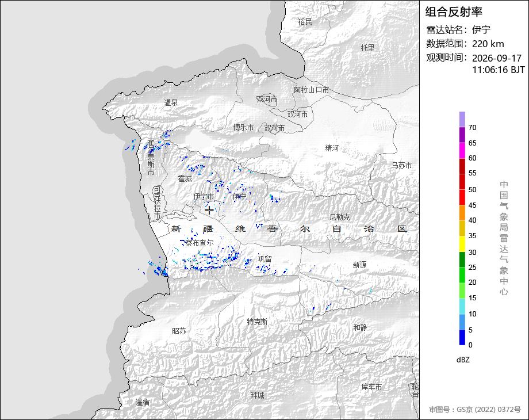Click the 伊宁市 map label
The width and height of the screenshot is (529, 420).
pos(204,196)
